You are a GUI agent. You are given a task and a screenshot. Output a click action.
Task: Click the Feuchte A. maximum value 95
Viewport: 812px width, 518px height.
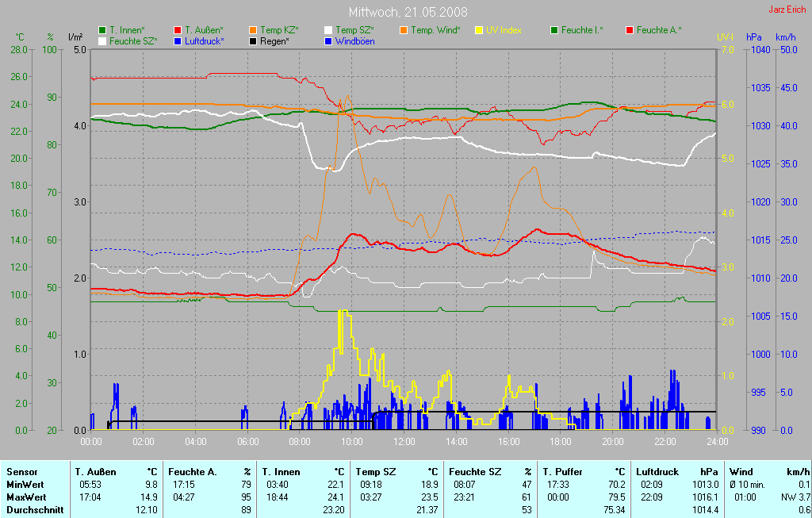pyautogui.click(x=246, y=497)
